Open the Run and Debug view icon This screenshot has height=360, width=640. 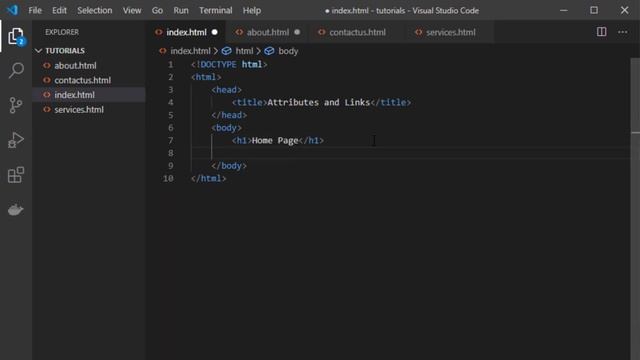coord(16,140)
